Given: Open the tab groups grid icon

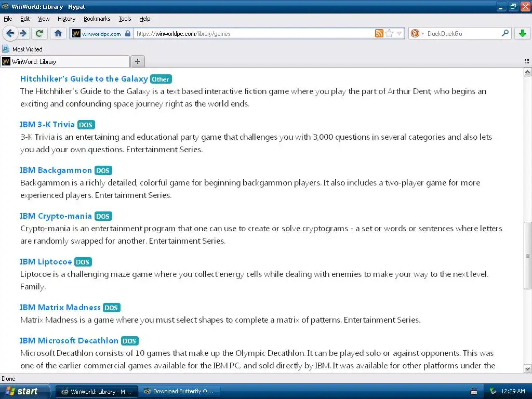Looking at the screenshot, I should tap(527, 61).
